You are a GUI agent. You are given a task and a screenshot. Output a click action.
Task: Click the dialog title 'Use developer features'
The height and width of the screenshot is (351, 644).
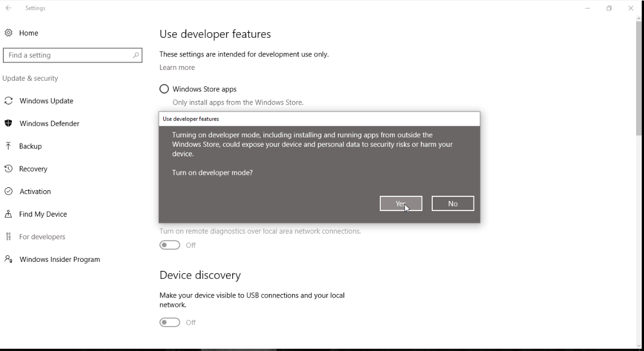point(191,119)
